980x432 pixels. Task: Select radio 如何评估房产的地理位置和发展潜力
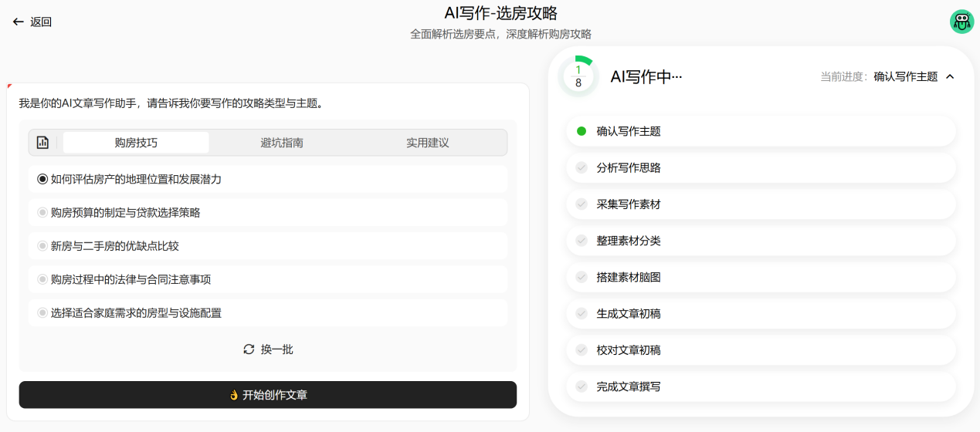tap(42, 179)
